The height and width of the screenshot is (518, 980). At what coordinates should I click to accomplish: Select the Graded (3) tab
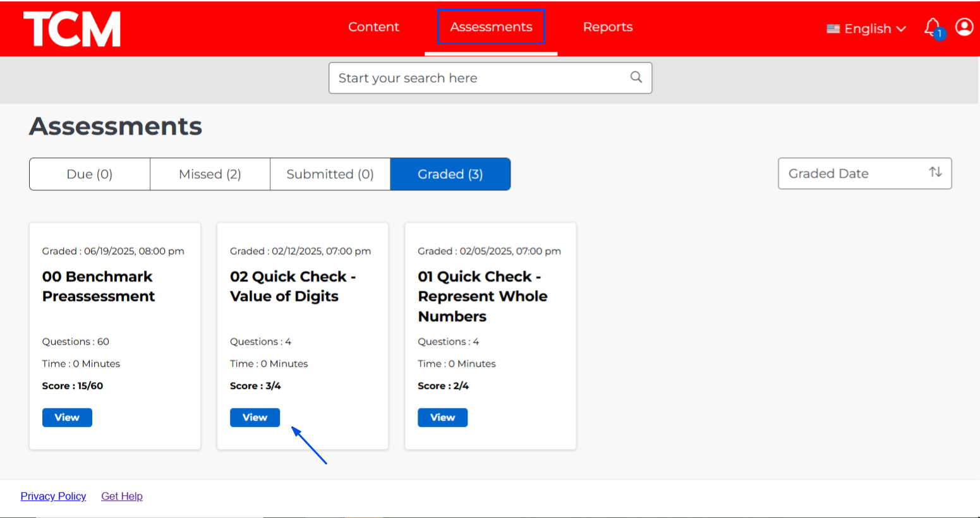(x=450, y=174)
